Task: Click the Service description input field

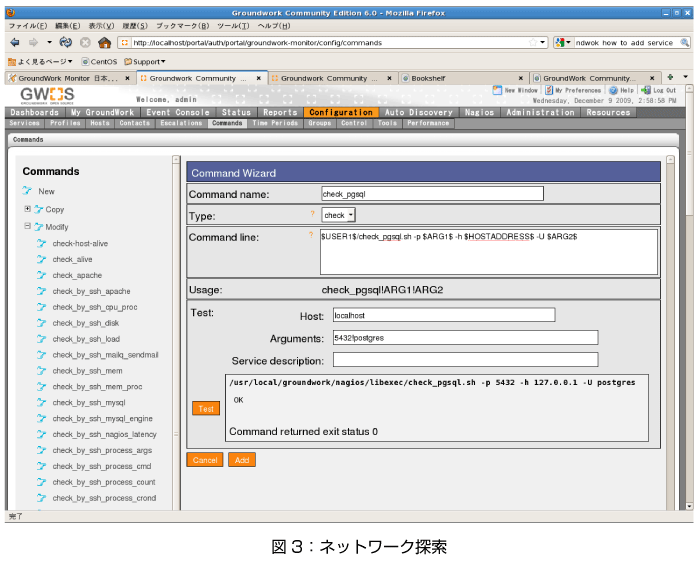Action: coord(464,360)
